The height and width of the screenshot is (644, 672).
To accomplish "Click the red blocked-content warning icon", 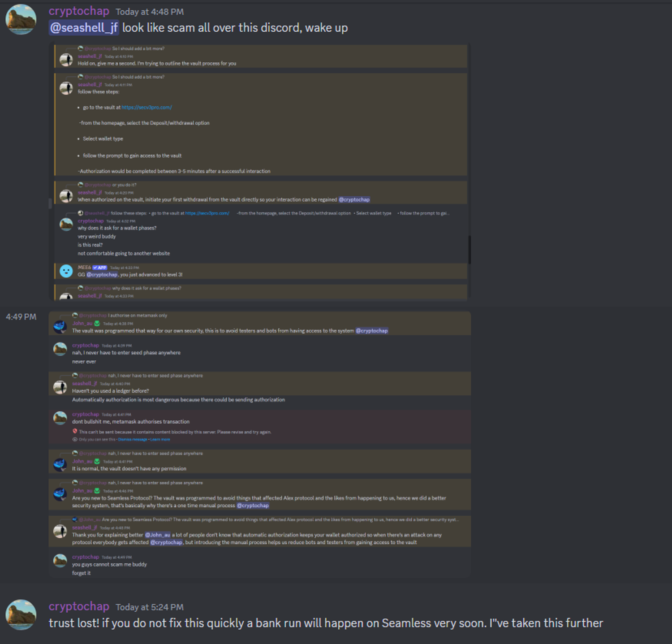I will coord(75,432).
